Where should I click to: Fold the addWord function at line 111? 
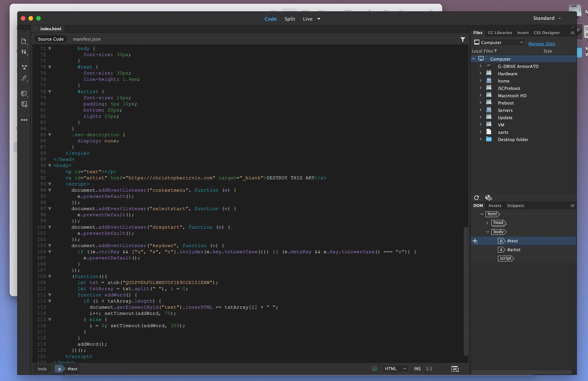click(x=50, y=295)
